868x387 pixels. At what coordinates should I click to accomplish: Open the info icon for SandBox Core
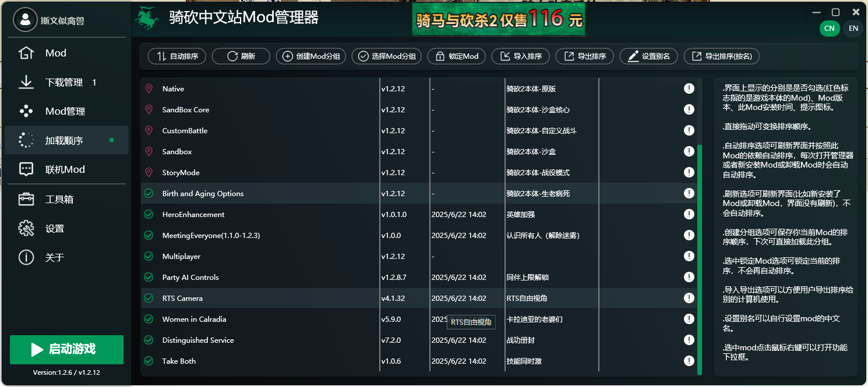[689, 109]
